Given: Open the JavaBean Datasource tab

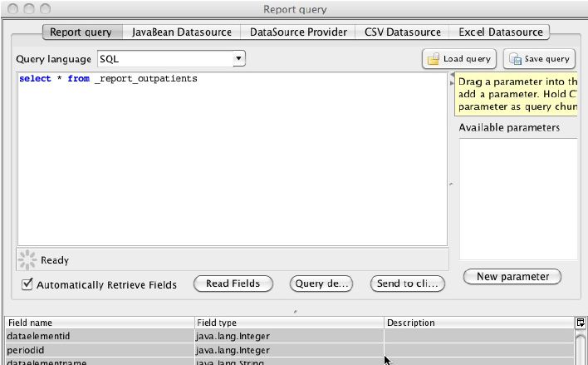Looking at the screenshot, I should (x=182, y=32).
